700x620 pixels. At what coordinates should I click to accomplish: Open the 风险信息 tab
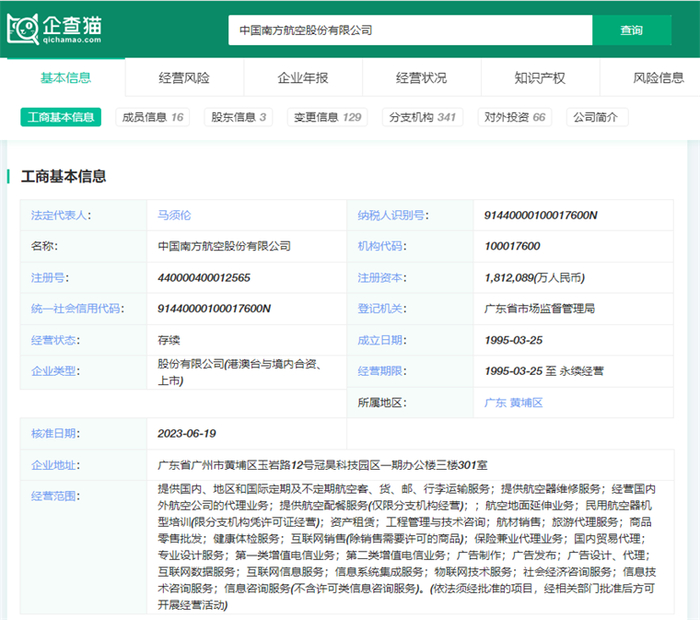coord(658,78)
